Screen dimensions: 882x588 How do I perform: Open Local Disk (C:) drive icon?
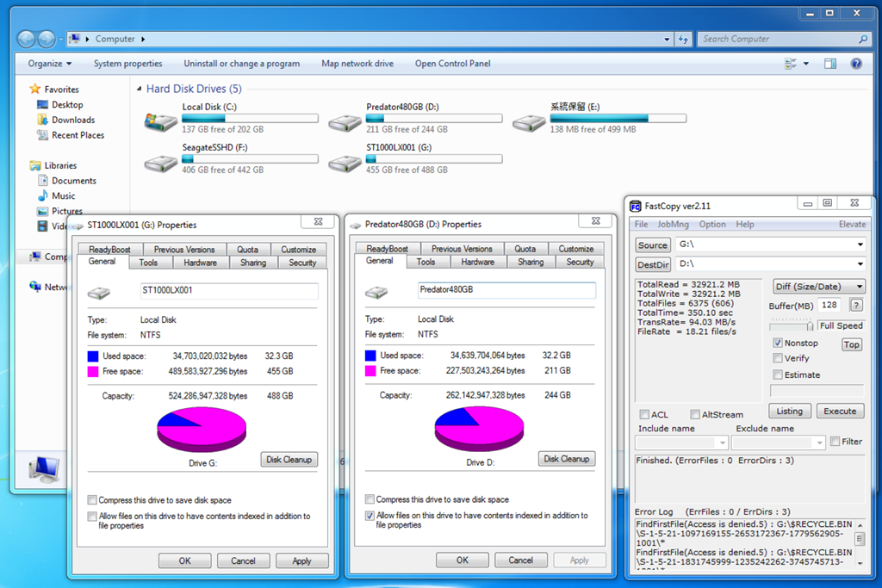(x=161, y=122)
